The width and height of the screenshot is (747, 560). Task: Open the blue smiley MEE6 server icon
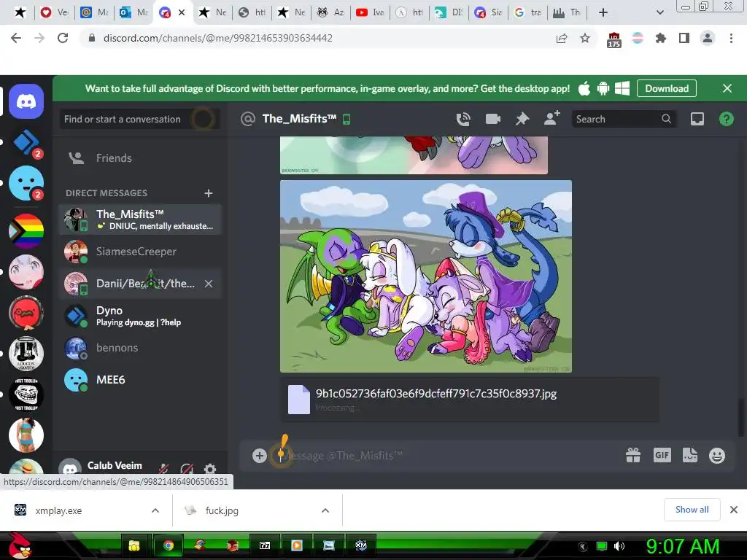click(x=26, y=183)
